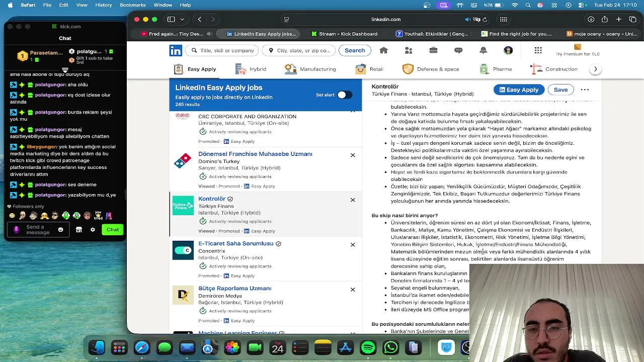This screenshot has width=644, height=362.
Task: Go back in Safari history
Action: 200,19
